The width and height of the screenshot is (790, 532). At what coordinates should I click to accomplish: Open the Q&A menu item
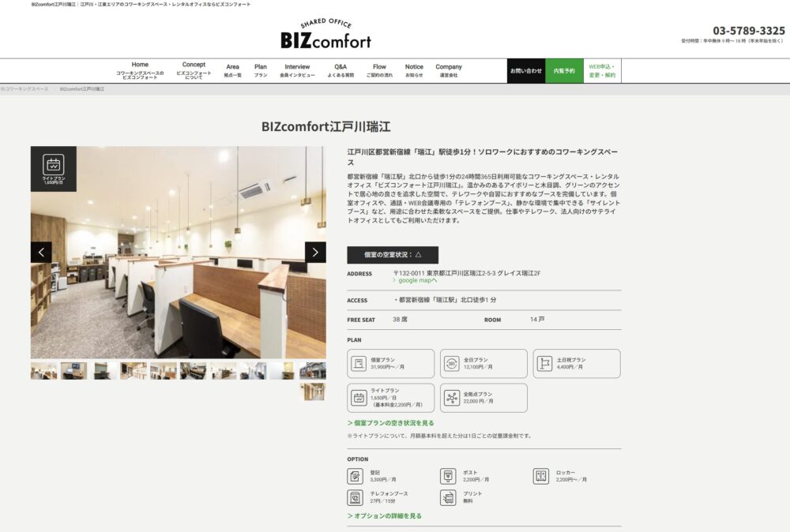coord(340,70)
